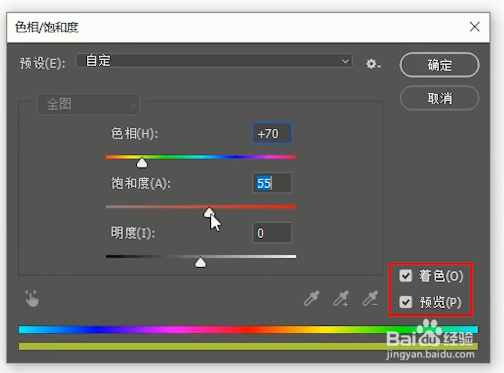Image resolution: width=504 pixels, height=373 pixels.
Task: Click the upper rainbow color reference bar
Action: pos(248,330)
